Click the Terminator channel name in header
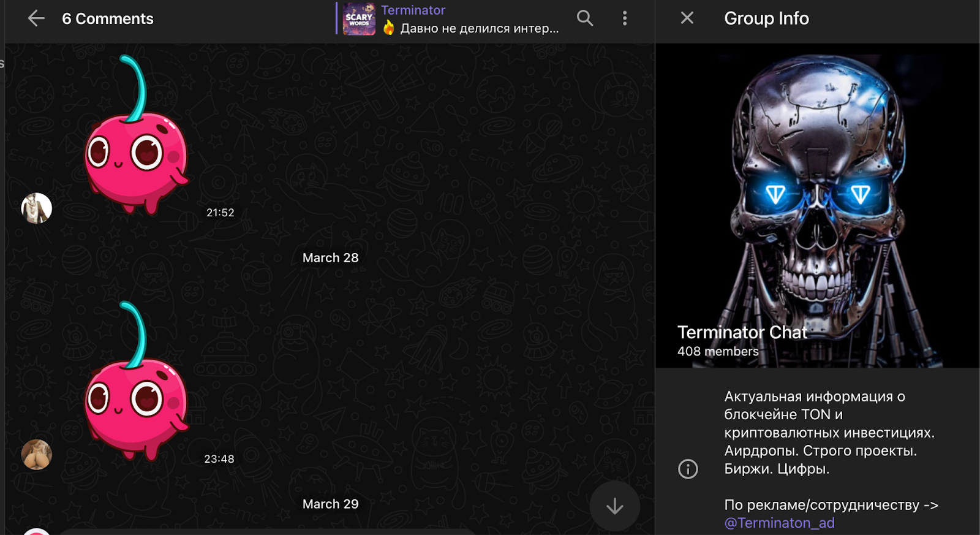This screenshot has width=980, height=535. pos(413,10)
